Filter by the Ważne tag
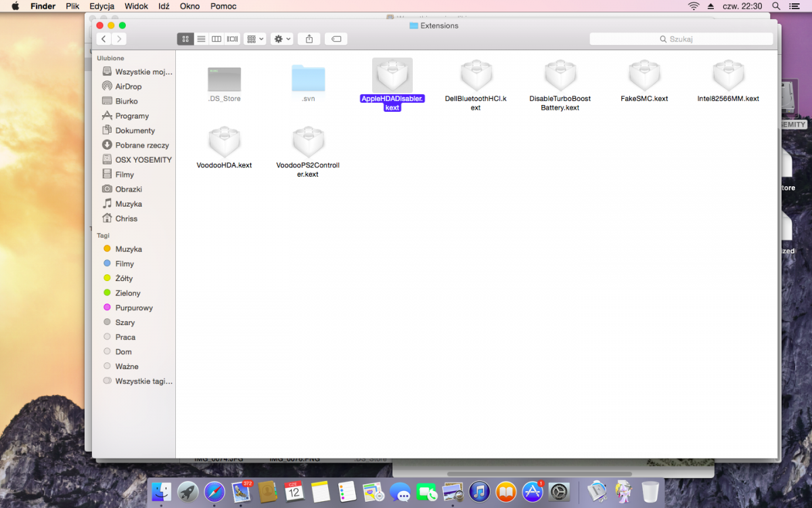This screenshot has width=812, height=508. (121, 366)
